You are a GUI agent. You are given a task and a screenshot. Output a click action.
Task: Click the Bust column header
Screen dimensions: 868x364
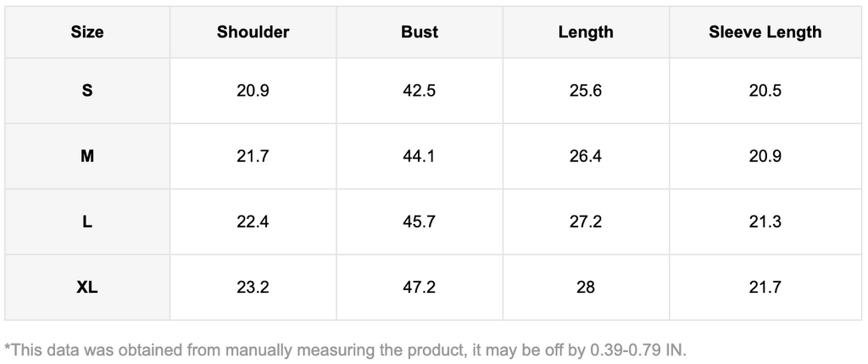coord(420,32)
